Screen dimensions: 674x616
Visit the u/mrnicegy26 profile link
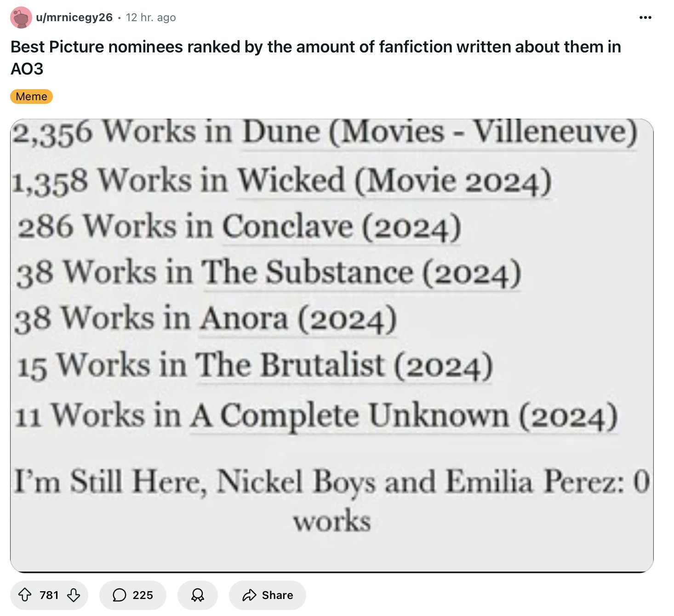(74, 17)
